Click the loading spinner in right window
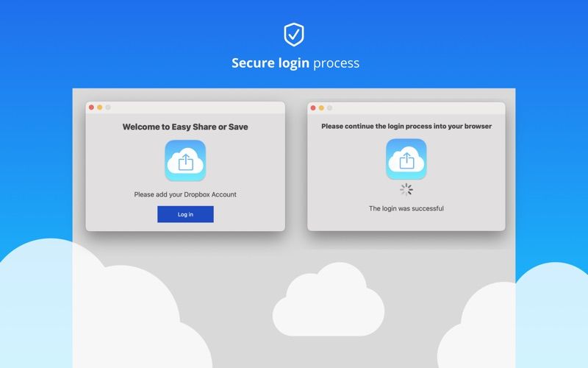 406,190
